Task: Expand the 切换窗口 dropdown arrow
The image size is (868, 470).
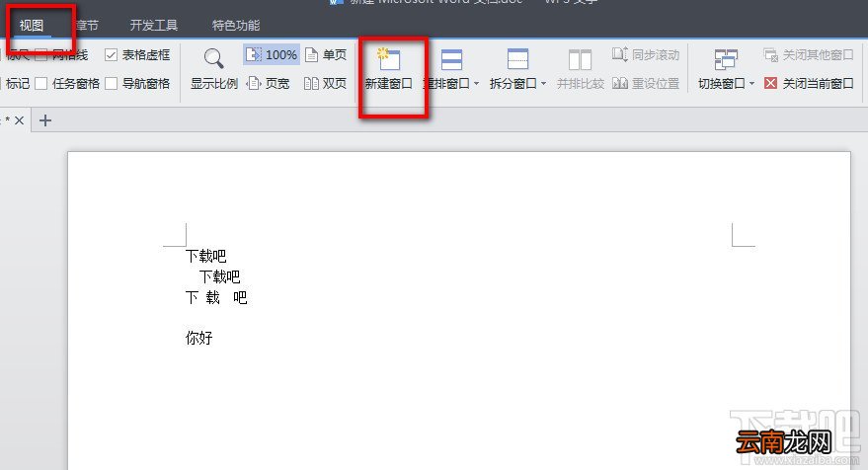Action: (751, 84)
